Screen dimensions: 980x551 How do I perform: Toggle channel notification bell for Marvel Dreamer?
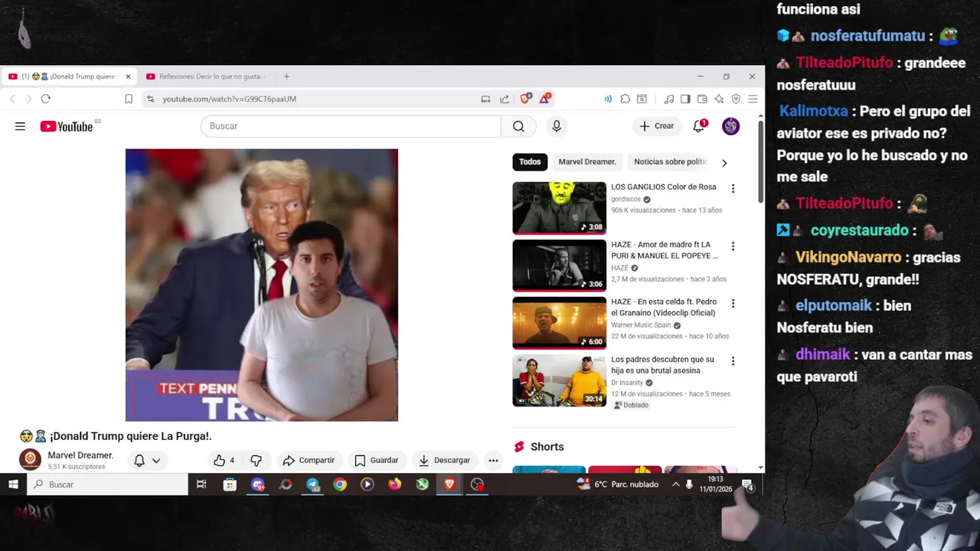tap(139, 460)
